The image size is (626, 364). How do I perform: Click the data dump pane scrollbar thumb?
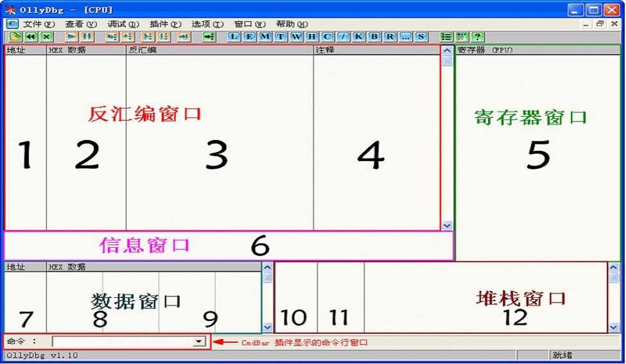coord(268,277)
